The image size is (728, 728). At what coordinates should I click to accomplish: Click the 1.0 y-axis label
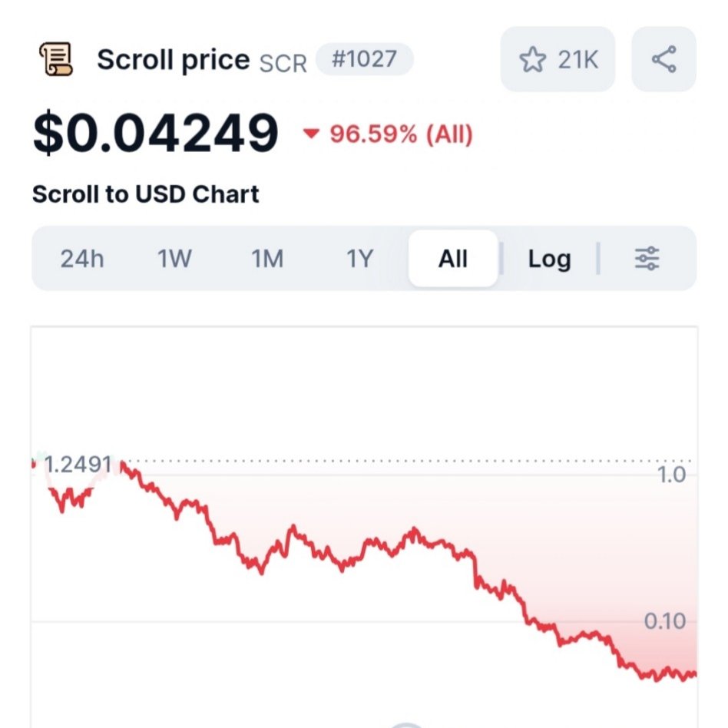(x=672, y=475)
